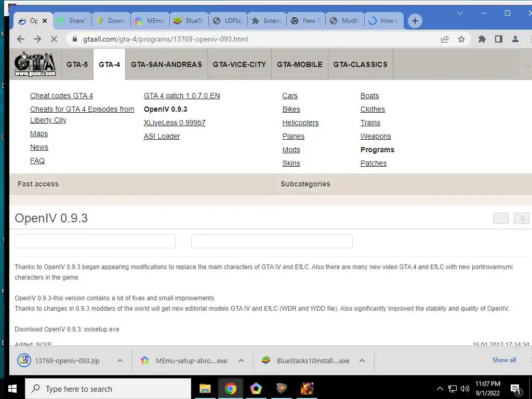This screenshot has height=399, width=532.
Task: Open the Weapons subcategory
Action: click(x=376, y=137)
